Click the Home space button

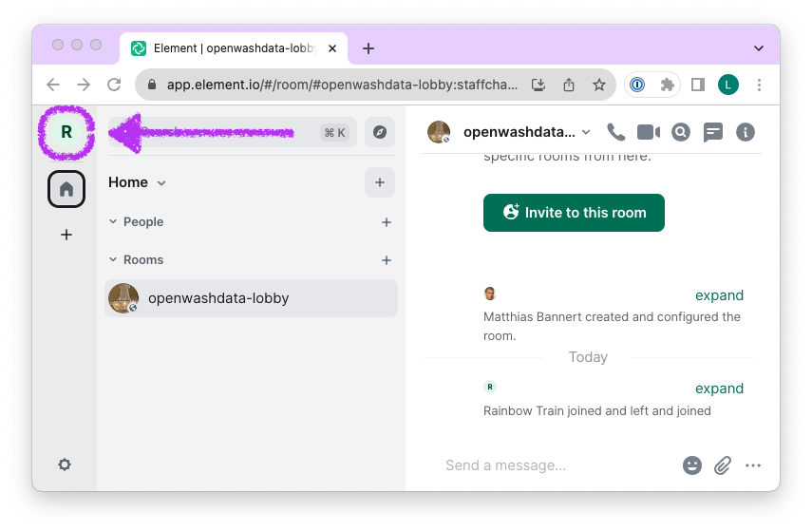coord(66,189)
